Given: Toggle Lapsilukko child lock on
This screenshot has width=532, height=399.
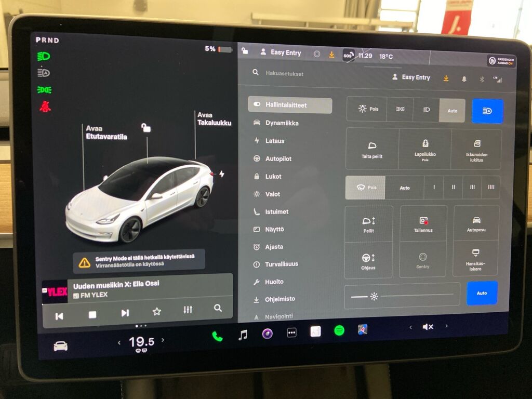Looking at the screenshot, I should coord(425,150).
